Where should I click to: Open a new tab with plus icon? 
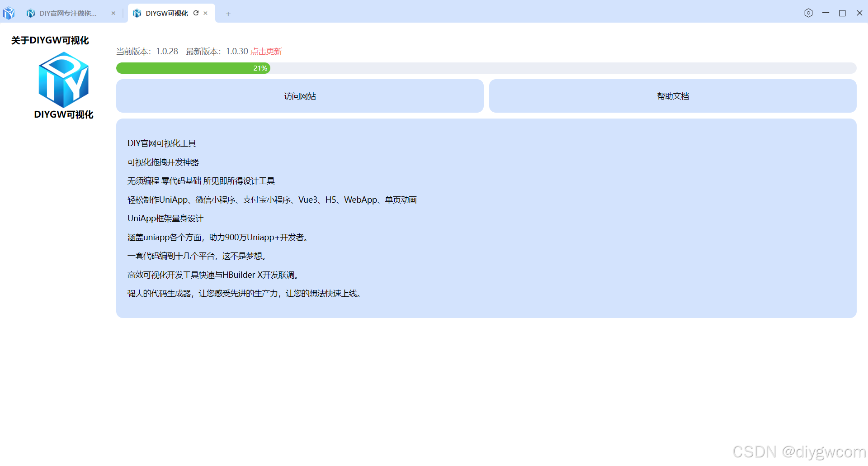click(x=228, y=14)
